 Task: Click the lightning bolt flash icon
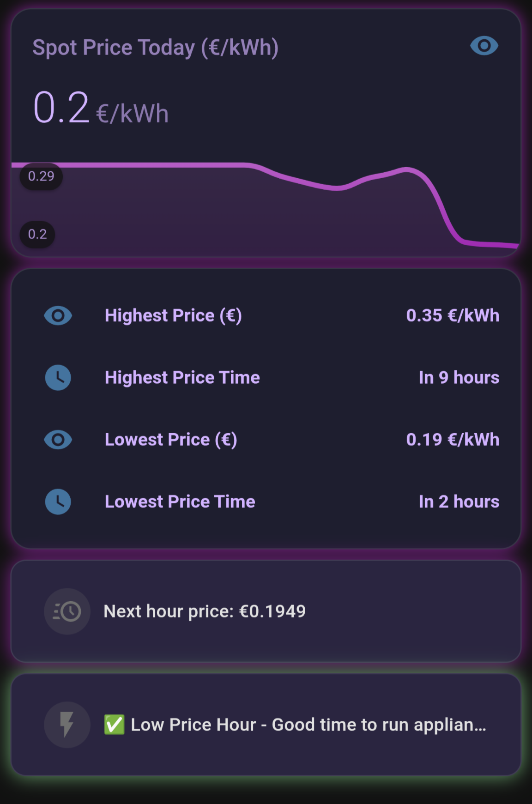(67, 725)
